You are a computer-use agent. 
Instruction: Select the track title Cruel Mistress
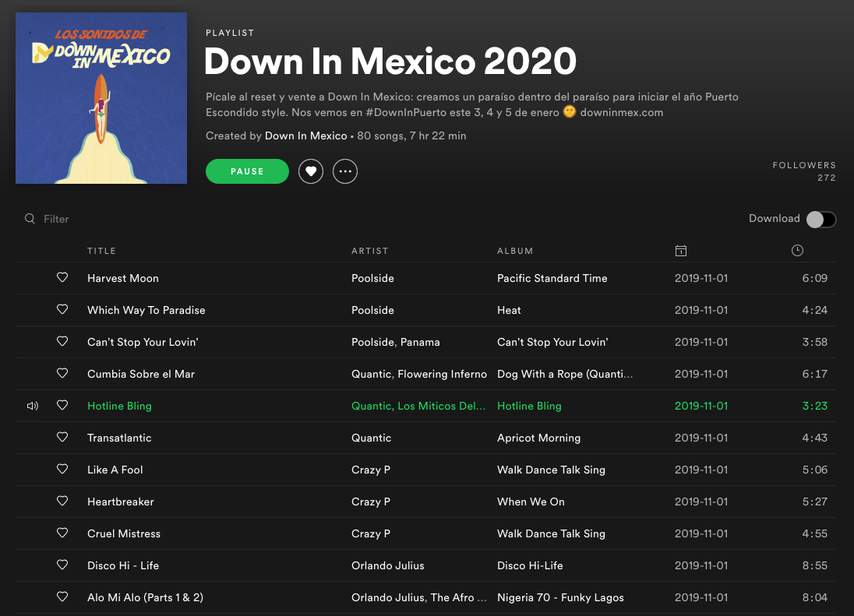(124, 533)
